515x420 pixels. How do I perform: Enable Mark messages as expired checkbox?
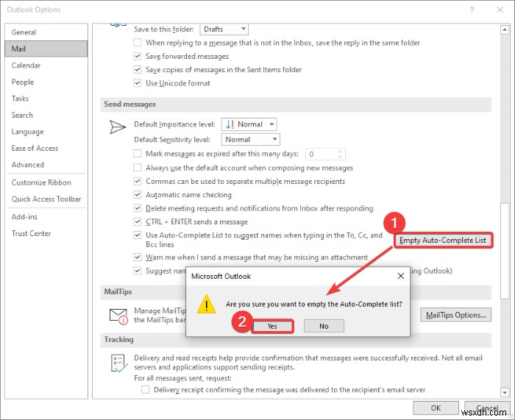point(138,154)
